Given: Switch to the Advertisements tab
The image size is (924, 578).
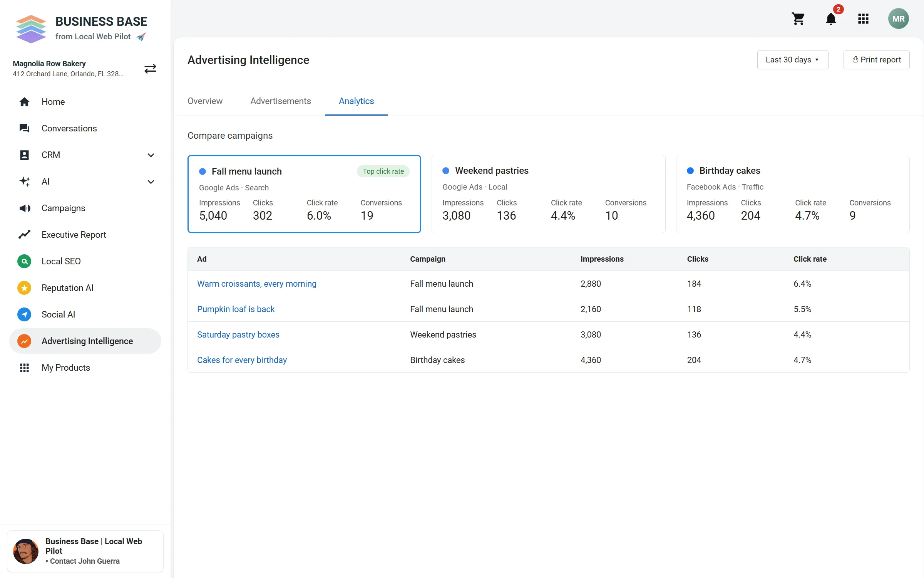Looking at the screenshot, I should (x=281, y=101).
